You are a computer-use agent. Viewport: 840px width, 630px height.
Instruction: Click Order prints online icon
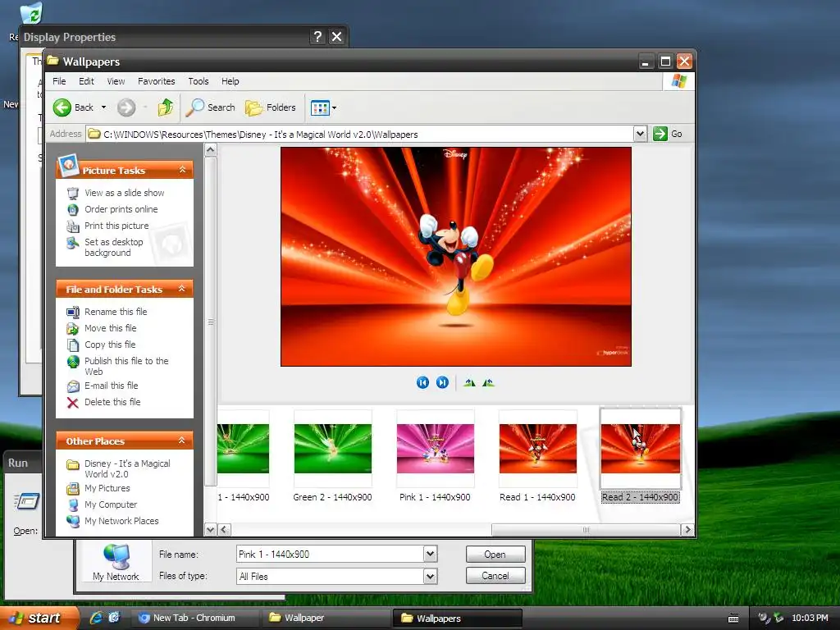[x=73, y=209]
